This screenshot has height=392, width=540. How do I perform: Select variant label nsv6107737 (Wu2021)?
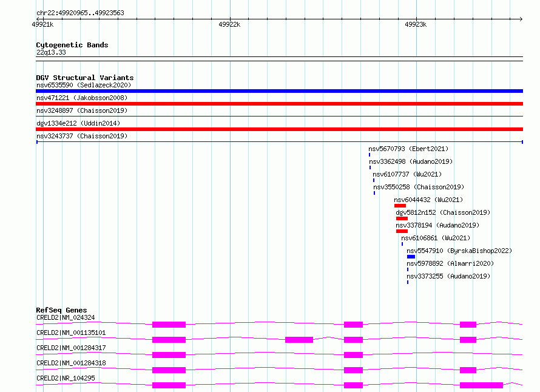click(x=407, y=174)
